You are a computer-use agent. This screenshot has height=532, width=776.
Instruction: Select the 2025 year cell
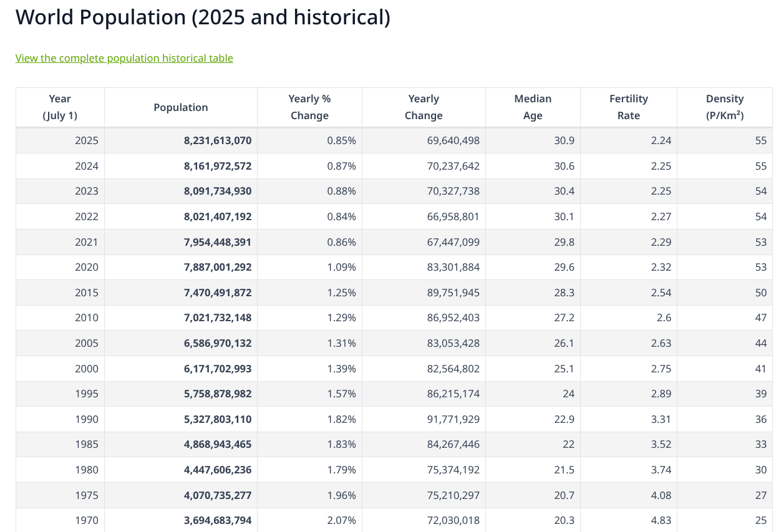(60, 140)
